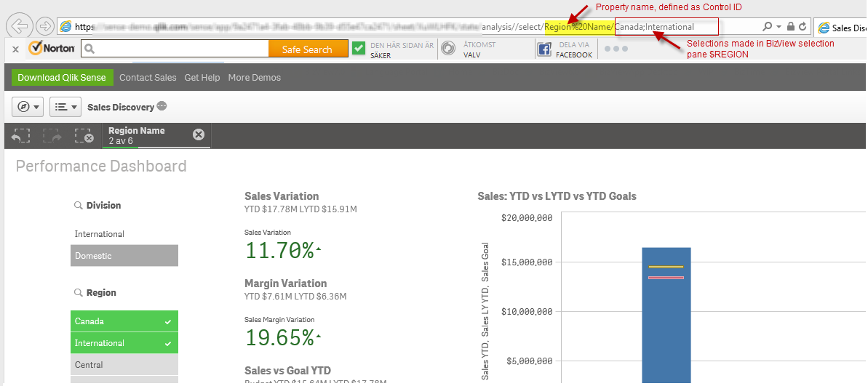Viewport: 868px width, 386px height.
Task: Click the Sales Variation KPI title
Action: point(282,196)
